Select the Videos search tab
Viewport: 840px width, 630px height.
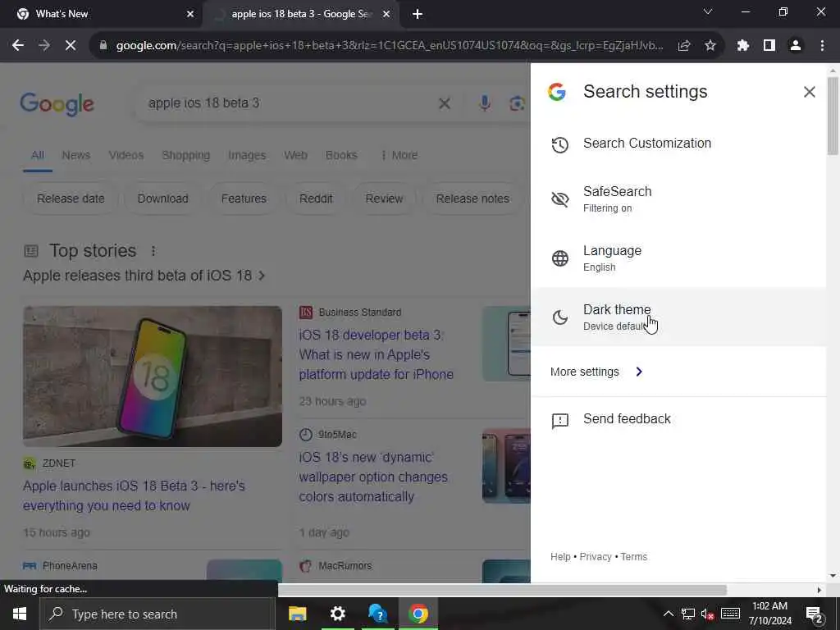click(x=126, y=155)
